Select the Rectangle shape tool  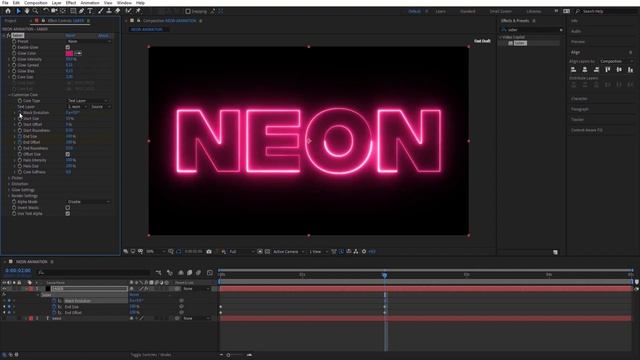pos(73,11)
